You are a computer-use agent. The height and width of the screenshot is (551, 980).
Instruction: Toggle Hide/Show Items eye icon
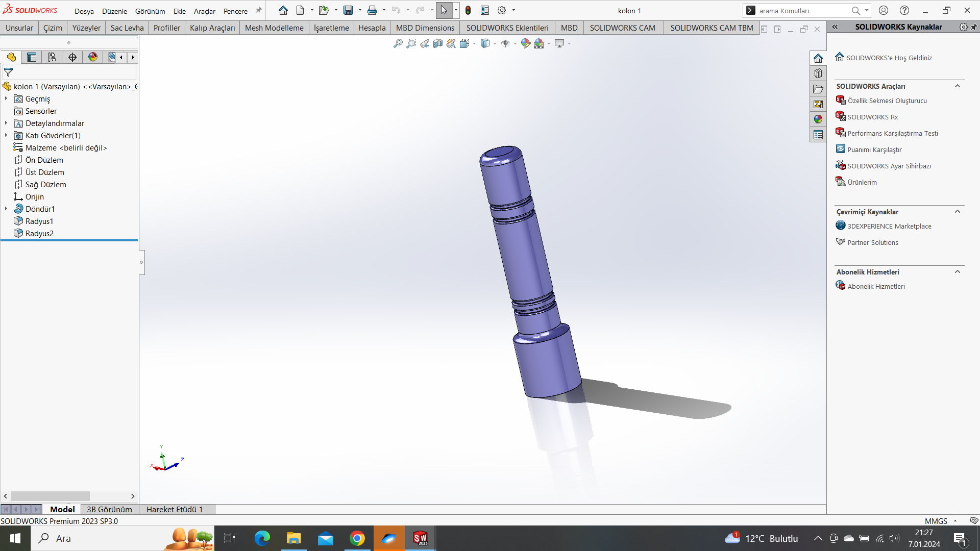tap(505, 43)
